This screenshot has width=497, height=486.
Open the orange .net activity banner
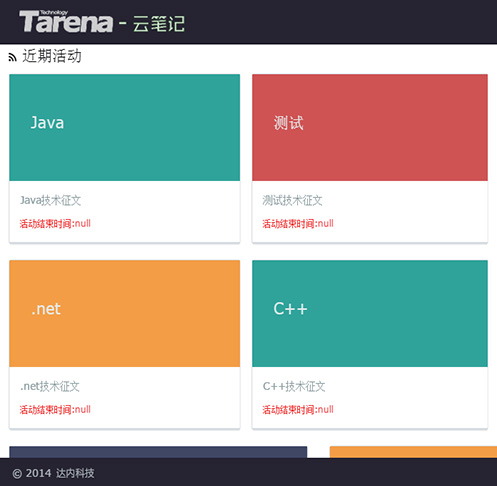tap(125, 314)
